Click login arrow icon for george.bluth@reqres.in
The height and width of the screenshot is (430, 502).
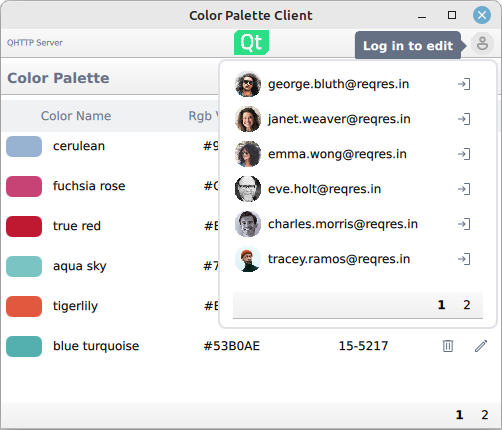click(x=464, y=84)
